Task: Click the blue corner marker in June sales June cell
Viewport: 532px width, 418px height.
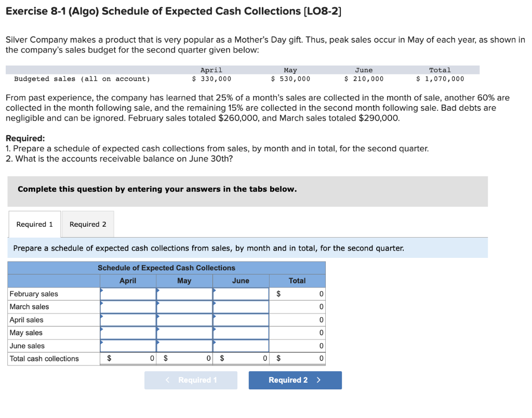Action: pos(214,342)
